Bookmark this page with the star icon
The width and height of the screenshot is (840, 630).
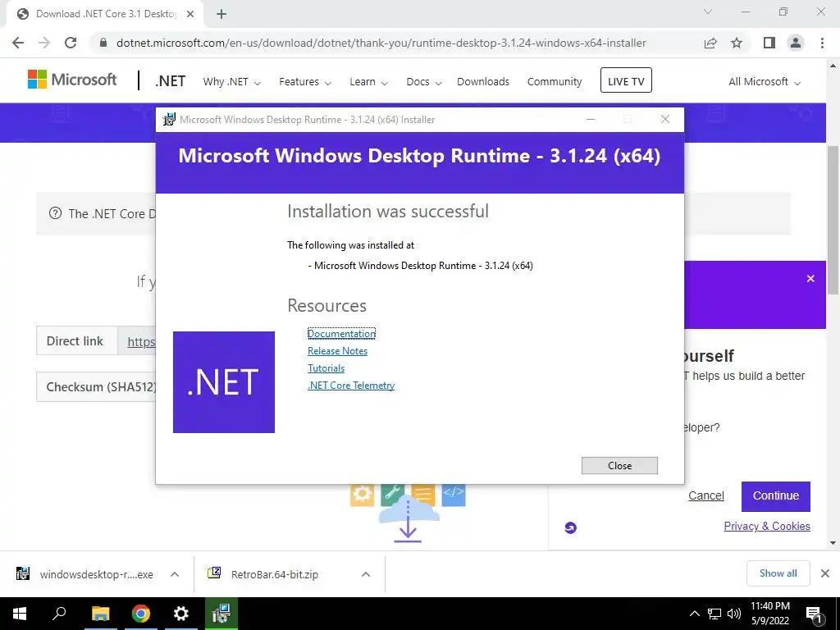tap(737, 43)
